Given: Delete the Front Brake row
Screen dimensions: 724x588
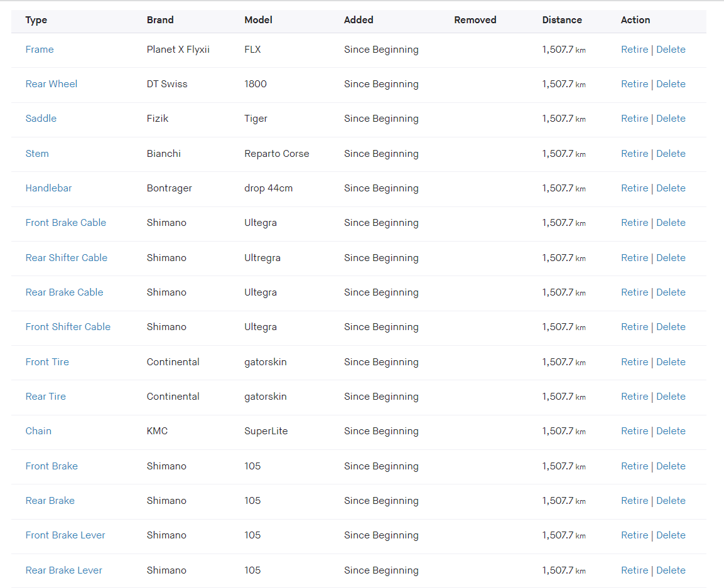Looking at the screenshot, I should [671, 467].
